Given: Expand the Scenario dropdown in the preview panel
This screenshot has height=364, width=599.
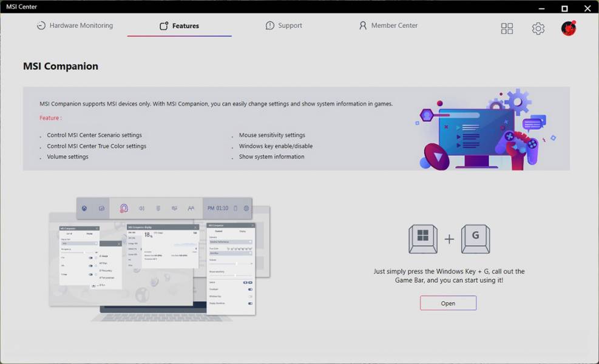Looking at the screenshot, I should click(x=231, y=242).
